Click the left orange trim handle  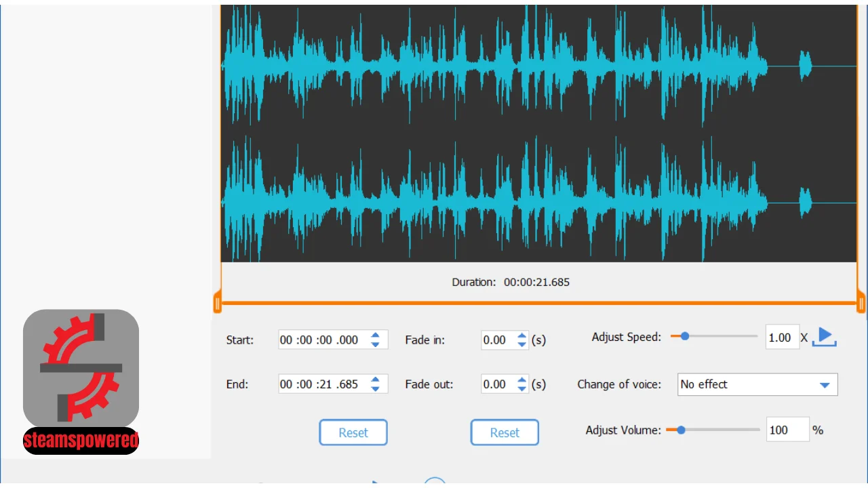[x=218, y=302]
